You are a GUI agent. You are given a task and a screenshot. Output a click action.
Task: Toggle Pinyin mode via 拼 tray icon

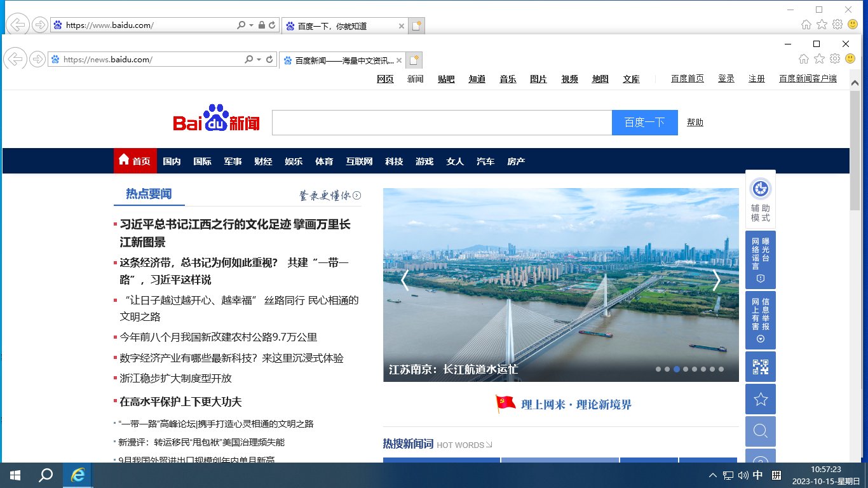click(776, 475)
